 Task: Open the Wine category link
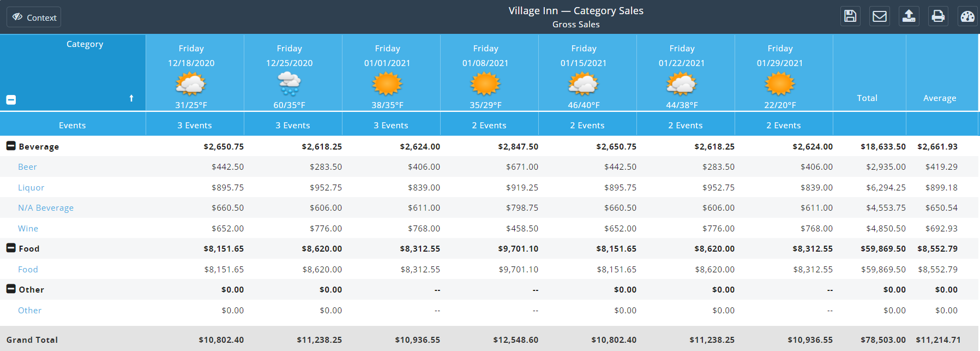[28, 229]
